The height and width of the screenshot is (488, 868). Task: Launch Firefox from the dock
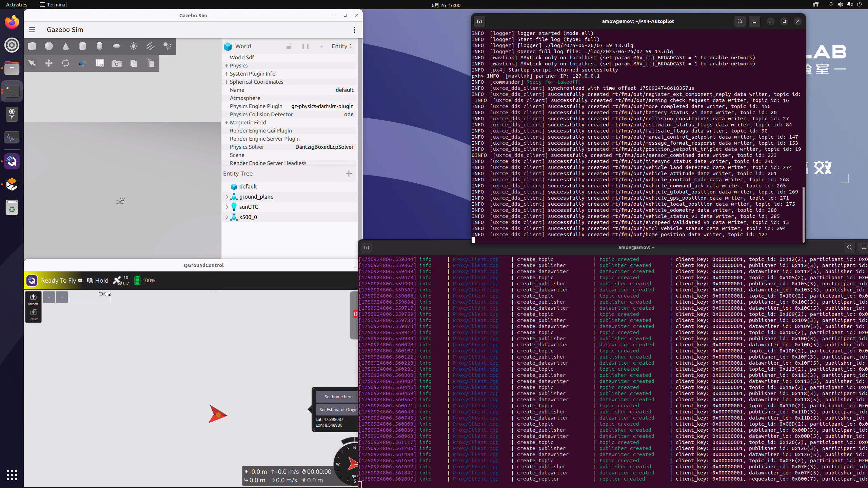12,22
